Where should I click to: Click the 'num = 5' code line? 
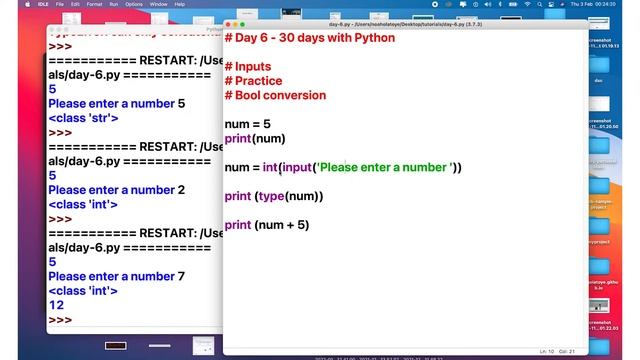[247, 124]
